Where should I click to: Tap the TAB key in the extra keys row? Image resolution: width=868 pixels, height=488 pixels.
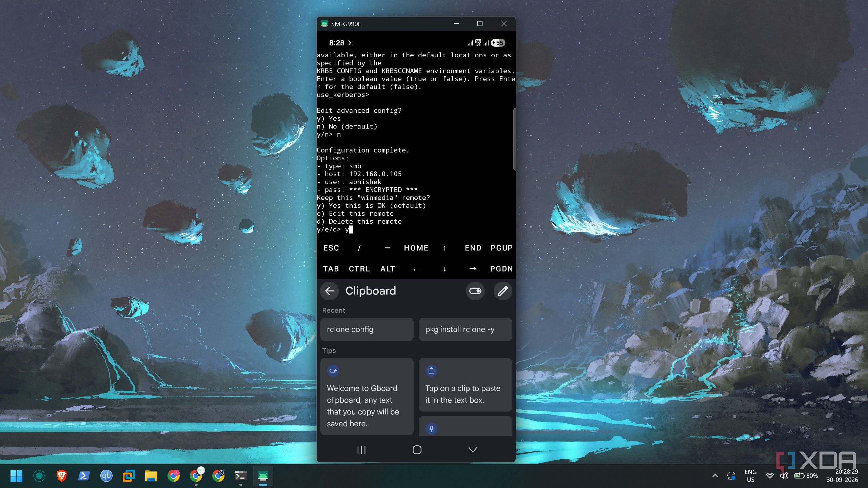[331, 269]
